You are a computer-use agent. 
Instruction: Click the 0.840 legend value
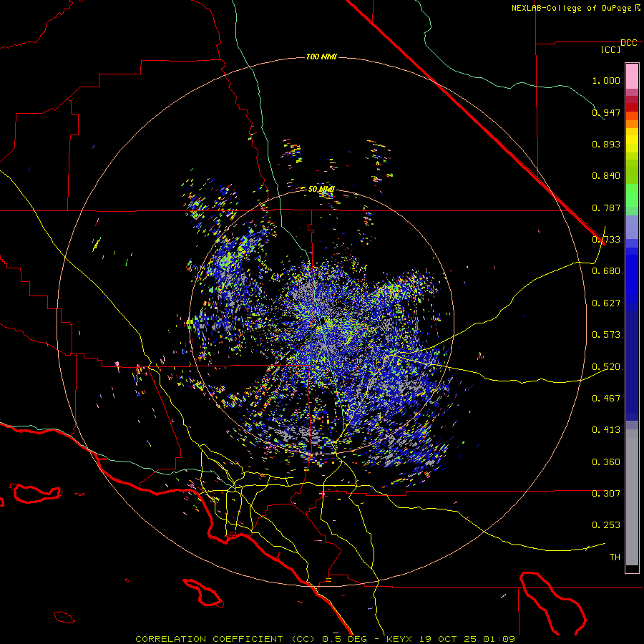pyautogui.click(x=606, y=176)
